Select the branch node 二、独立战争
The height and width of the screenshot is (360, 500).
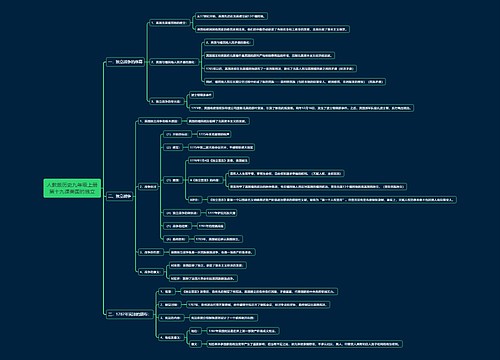(x=120, y=196)
